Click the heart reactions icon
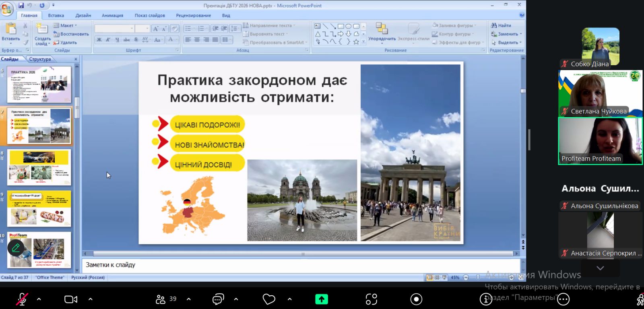The height and width of the screenshot is (309, 644). (268, 299)
